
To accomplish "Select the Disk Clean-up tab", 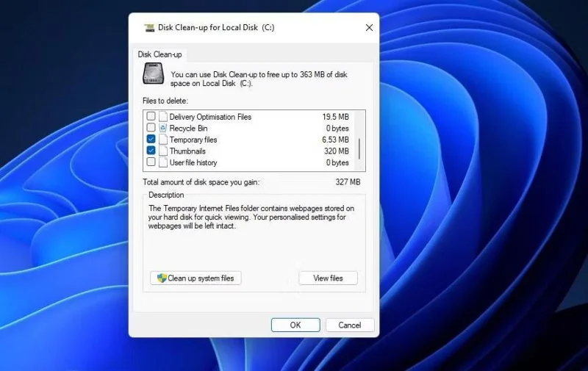I will point(159,54).
